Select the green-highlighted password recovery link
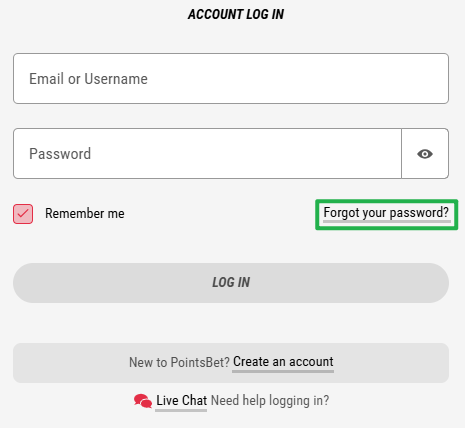Image resolution: width=465 pixels, height=428 pixels. tap(386, 213)
